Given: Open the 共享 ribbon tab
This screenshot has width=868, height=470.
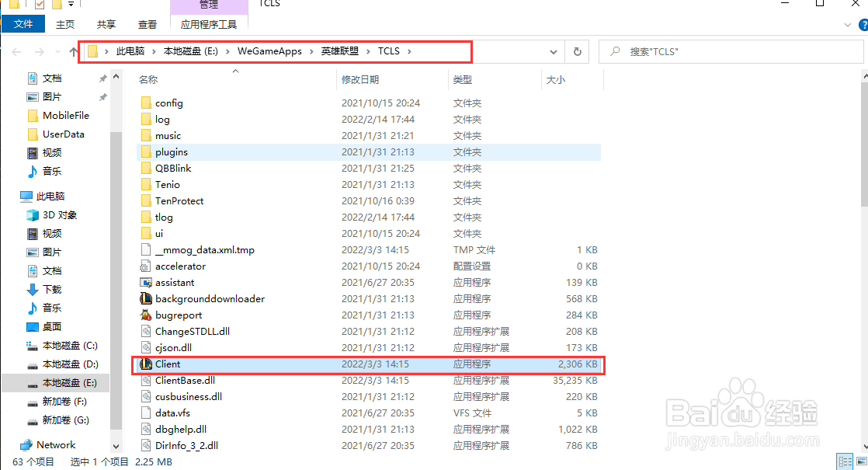Looking at the screenshot, I should coord(106,24).
